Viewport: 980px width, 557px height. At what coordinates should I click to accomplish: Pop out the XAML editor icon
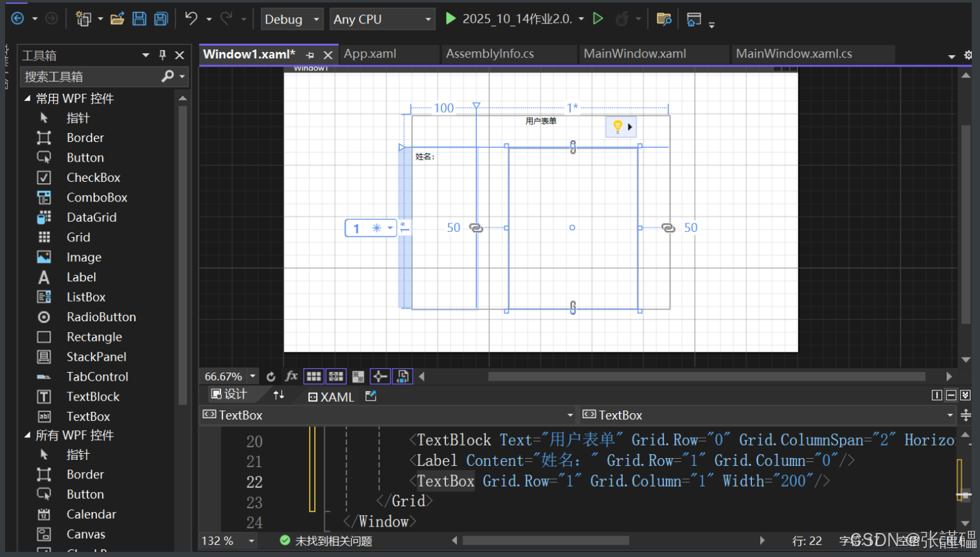point(371,396)
